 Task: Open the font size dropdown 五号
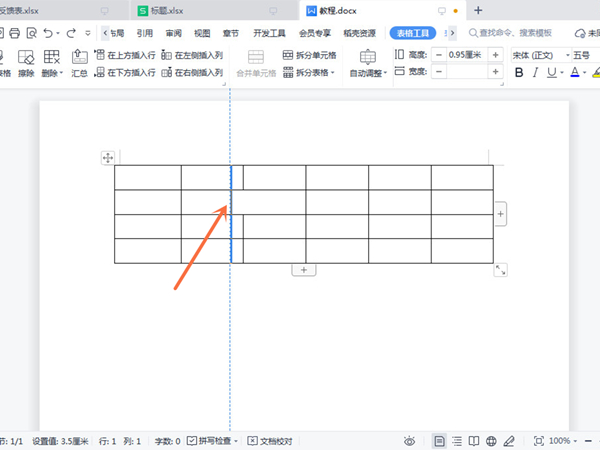pos(586,55)
